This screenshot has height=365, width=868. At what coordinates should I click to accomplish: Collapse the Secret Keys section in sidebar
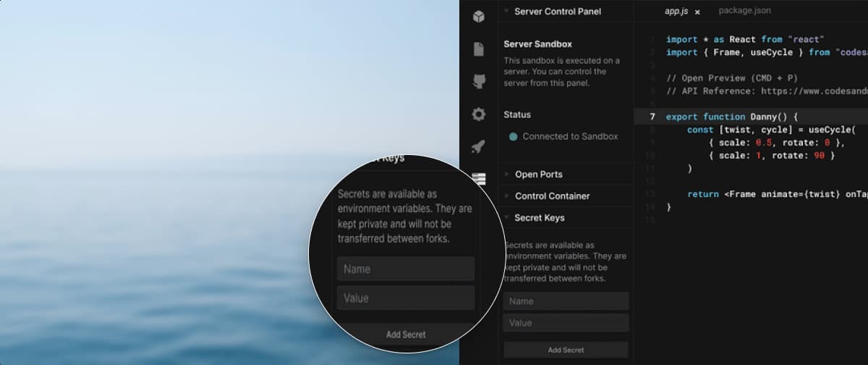[539, 218]
